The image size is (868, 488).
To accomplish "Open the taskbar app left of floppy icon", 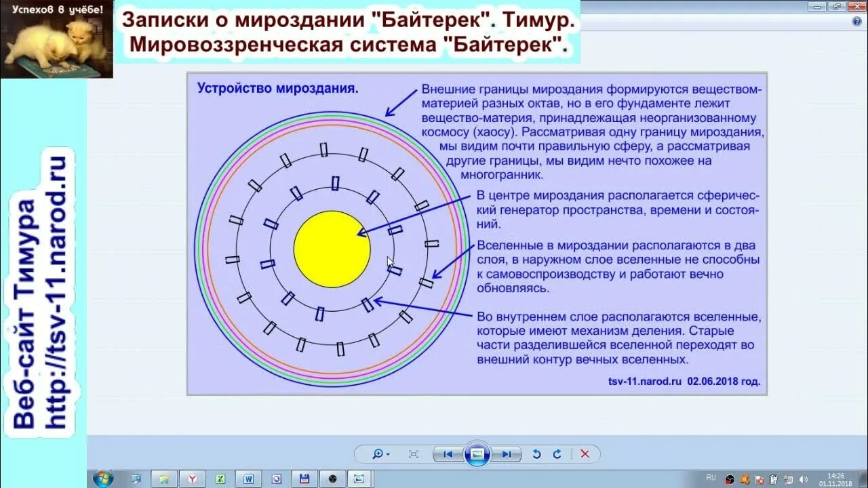I will coord(277,479).
